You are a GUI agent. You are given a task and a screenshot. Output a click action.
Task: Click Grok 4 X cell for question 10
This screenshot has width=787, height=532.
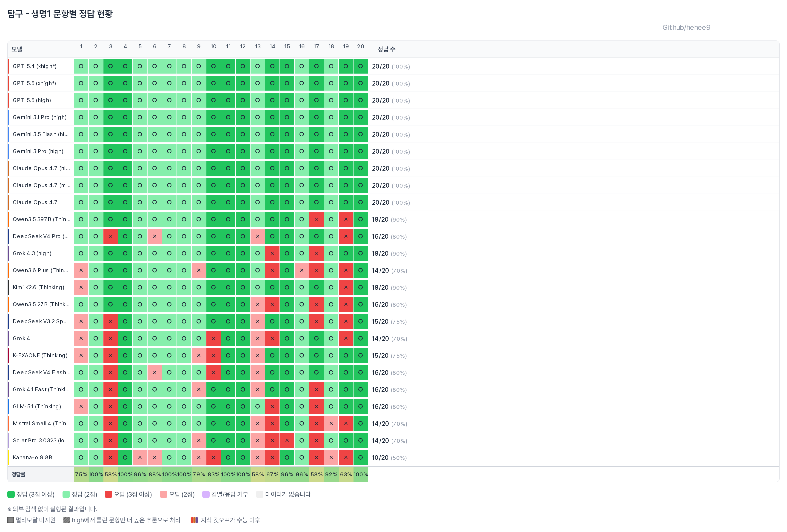pos(213,338)
